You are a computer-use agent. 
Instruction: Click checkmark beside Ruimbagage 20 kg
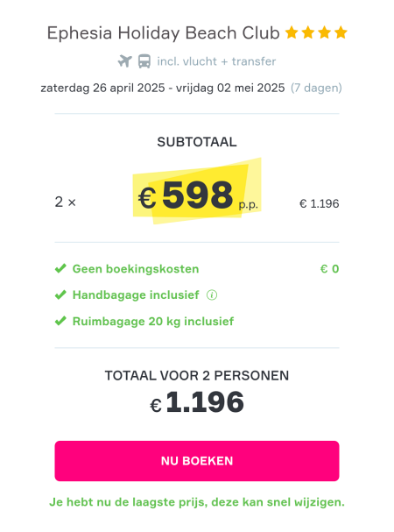tap(60, 321)
